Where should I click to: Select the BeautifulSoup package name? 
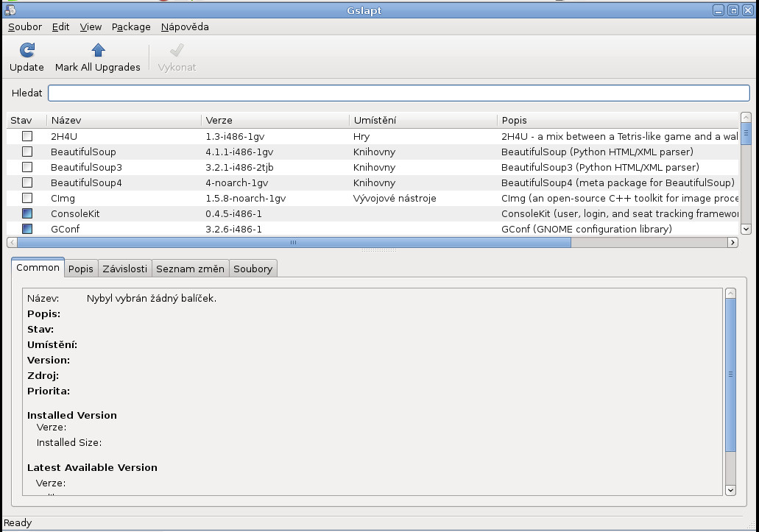[x=83, y=152]
